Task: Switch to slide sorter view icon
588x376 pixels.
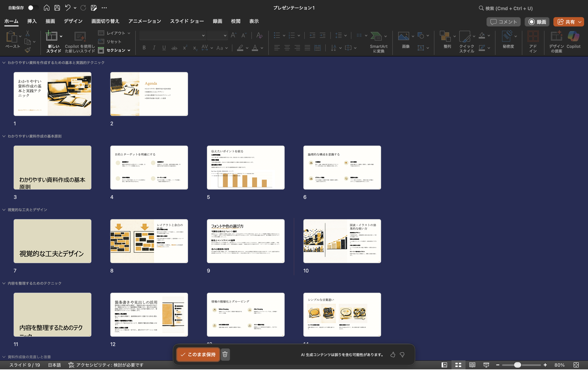Action: 458,365
